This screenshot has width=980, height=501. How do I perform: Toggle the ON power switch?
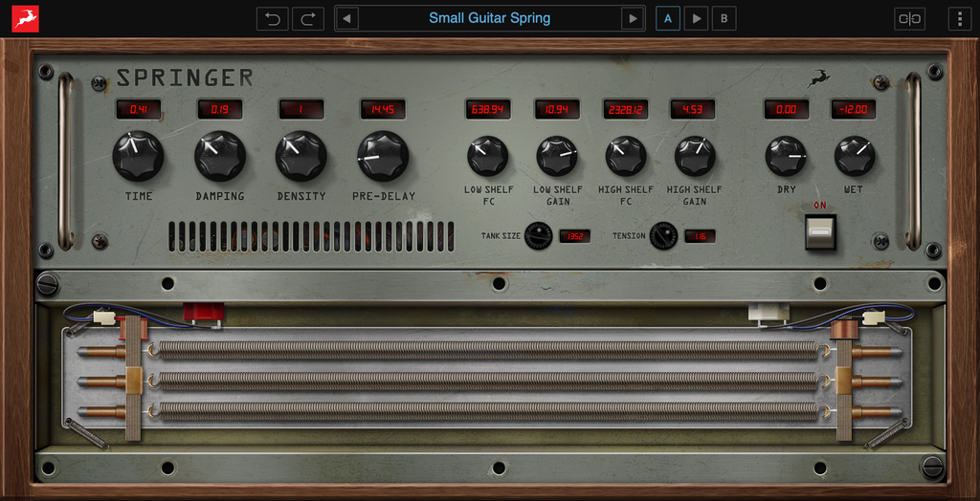point(820,231)
